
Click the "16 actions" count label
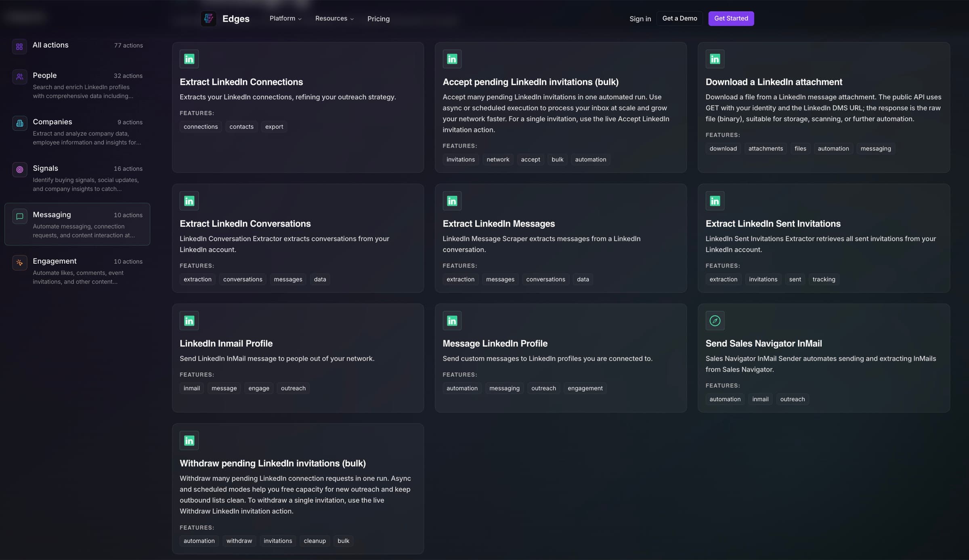click(x=128, y=168)
